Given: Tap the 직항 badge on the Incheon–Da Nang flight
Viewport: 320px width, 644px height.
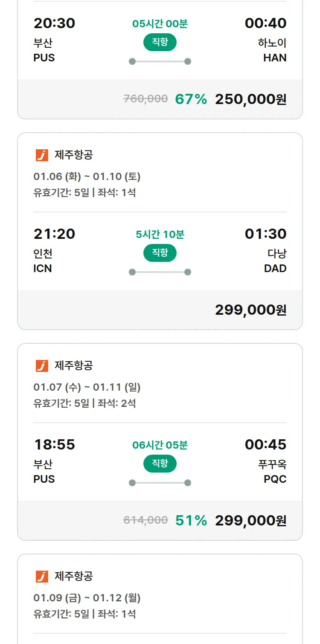Looking at the screenshot, I should [160, 253].
